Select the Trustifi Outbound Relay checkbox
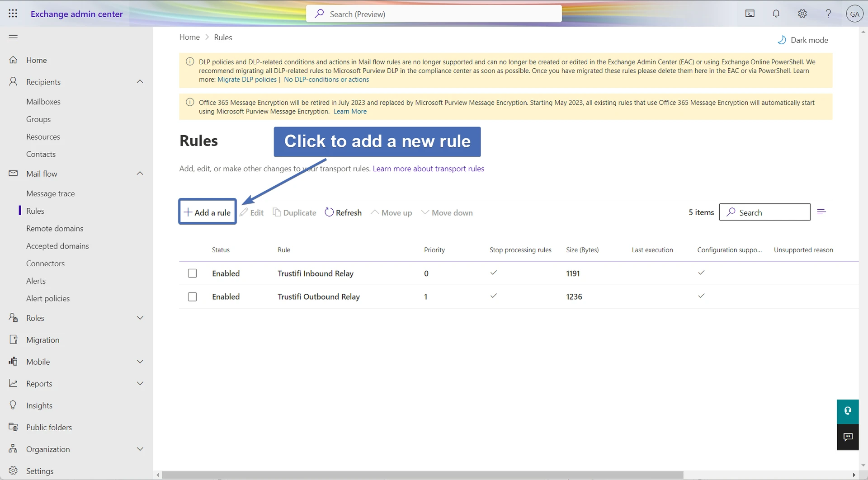The image size is (868, 480). (x=193, y=297)
